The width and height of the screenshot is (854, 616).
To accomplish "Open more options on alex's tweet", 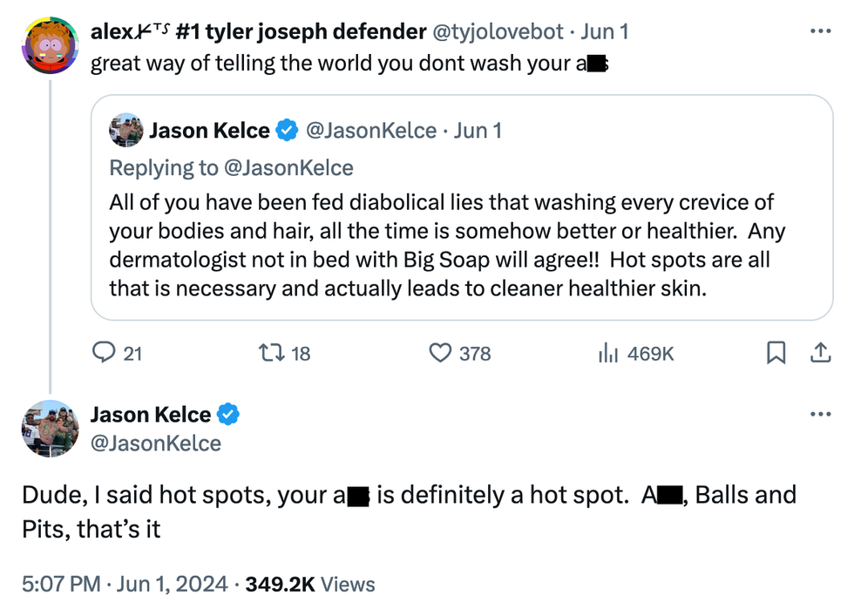I will click(820, 32).
